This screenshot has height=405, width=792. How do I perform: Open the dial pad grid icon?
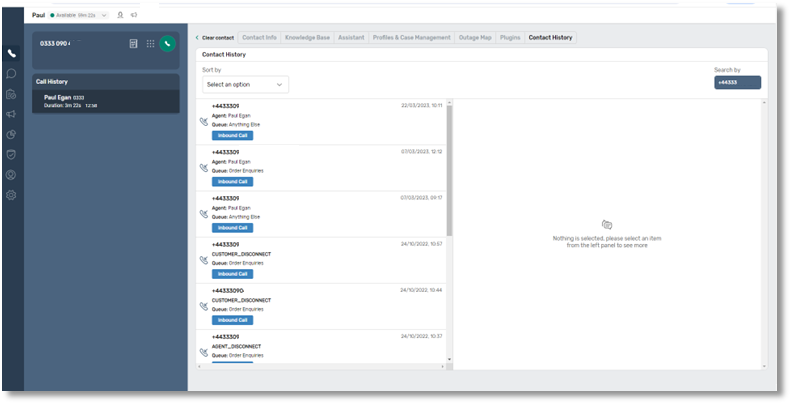[150, 44]
